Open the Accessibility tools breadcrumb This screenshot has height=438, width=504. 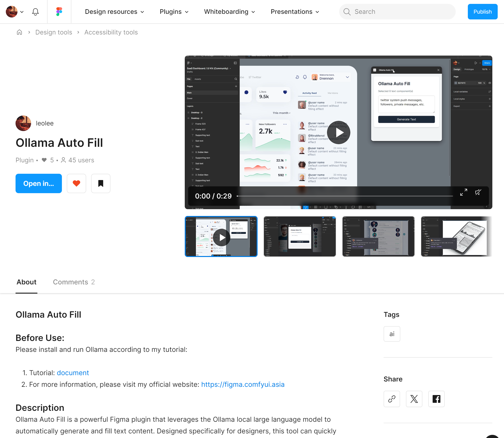(111, 32)
